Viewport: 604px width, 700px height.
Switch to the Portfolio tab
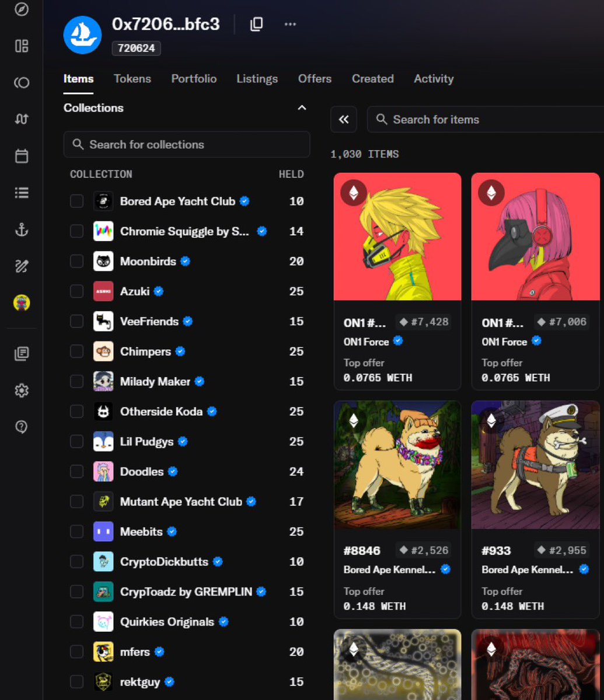click(194, 79)
